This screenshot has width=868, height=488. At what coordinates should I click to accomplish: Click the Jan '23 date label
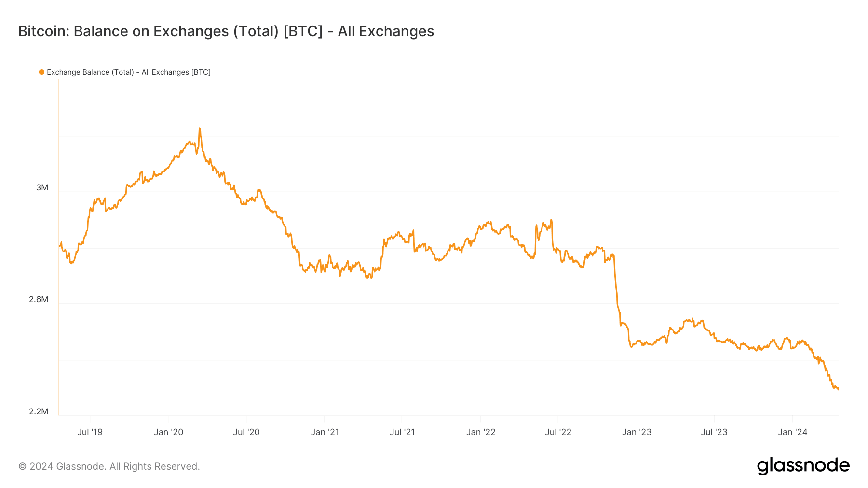point(637,432)
